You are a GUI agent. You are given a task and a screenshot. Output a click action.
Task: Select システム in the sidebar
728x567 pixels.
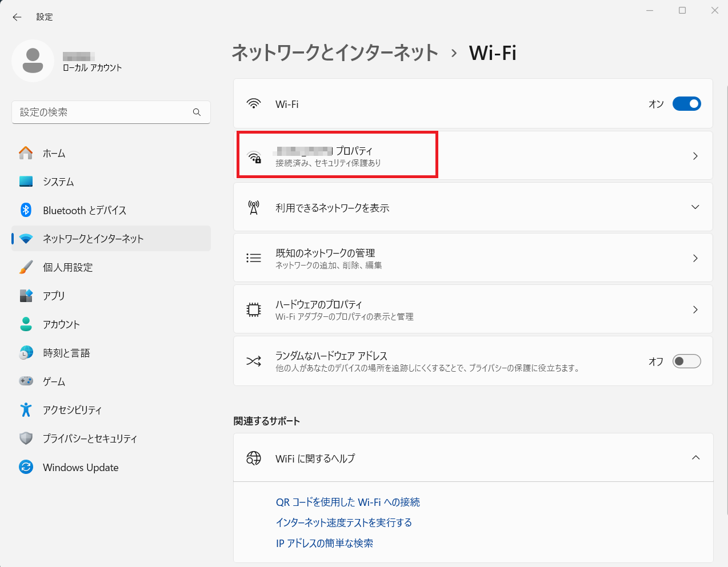111,182
